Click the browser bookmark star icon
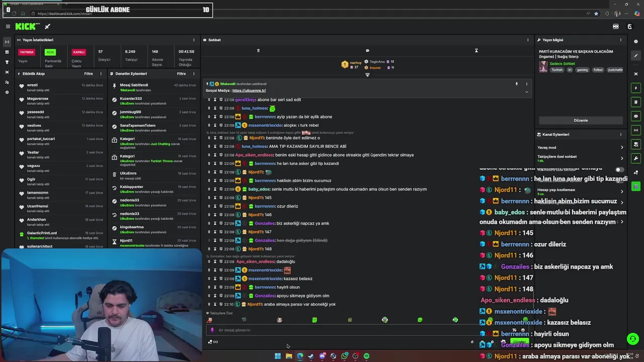Screen dimensions: 644x362 click(x=596, y=14)
